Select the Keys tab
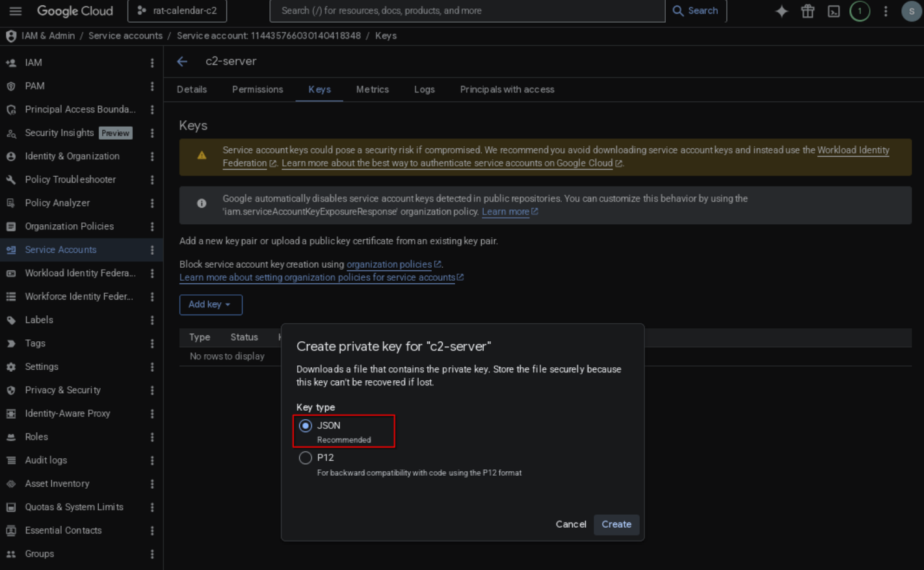 [x=319, y=90]
